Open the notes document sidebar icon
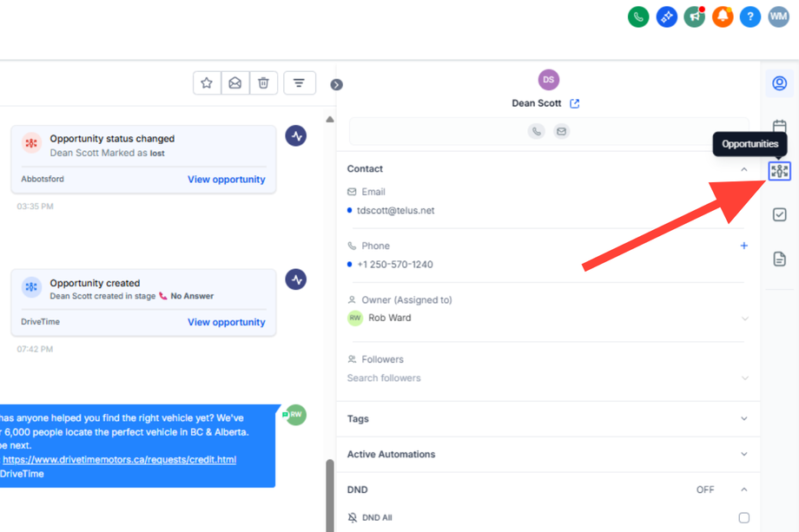 779,259
